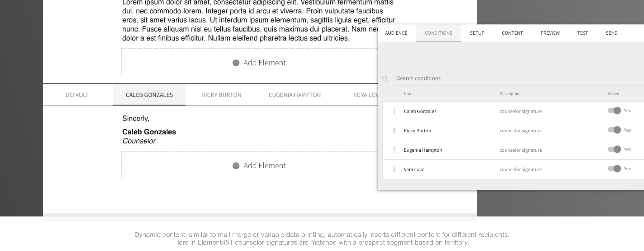
Task: Click the drag handle beside Eugenia Hampton condition
Action: (394, 150)
